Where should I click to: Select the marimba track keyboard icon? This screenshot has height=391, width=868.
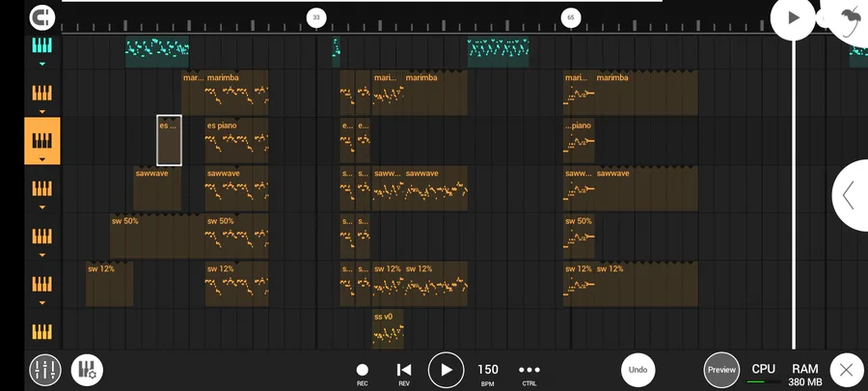click(x=42, y=93)
